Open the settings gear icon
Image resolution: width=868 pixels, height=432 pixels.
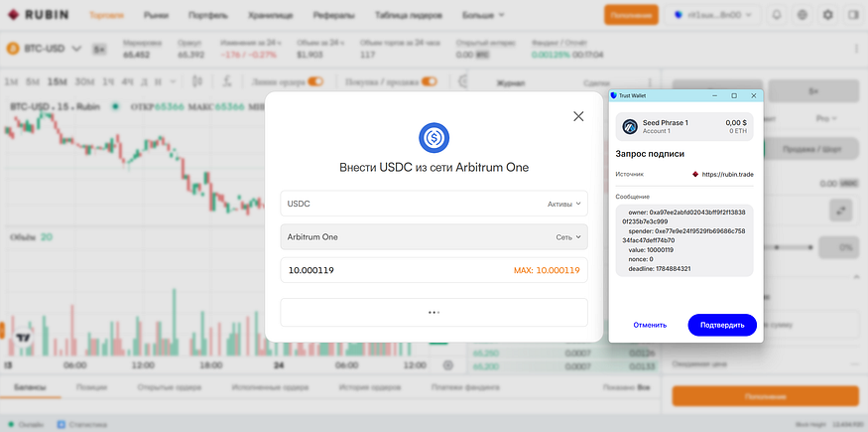(827, 15)
